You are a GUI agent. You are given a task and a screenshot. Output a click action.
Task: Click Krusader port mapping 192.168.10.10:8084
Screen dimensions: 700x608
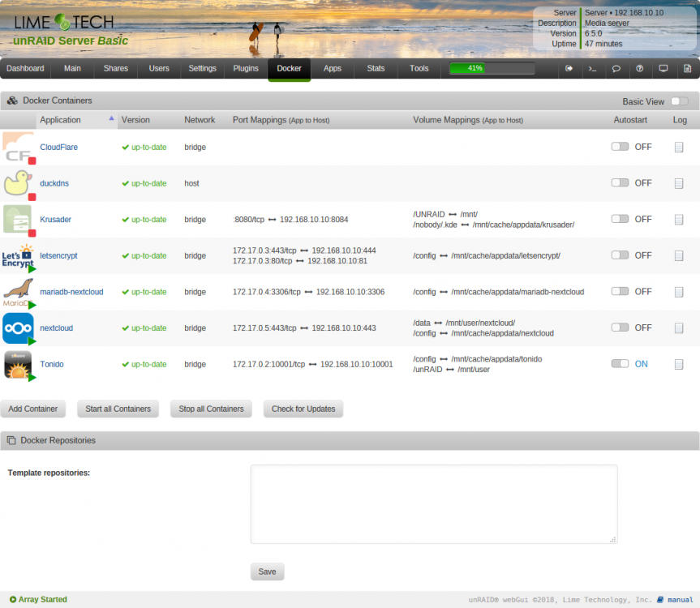314,220
